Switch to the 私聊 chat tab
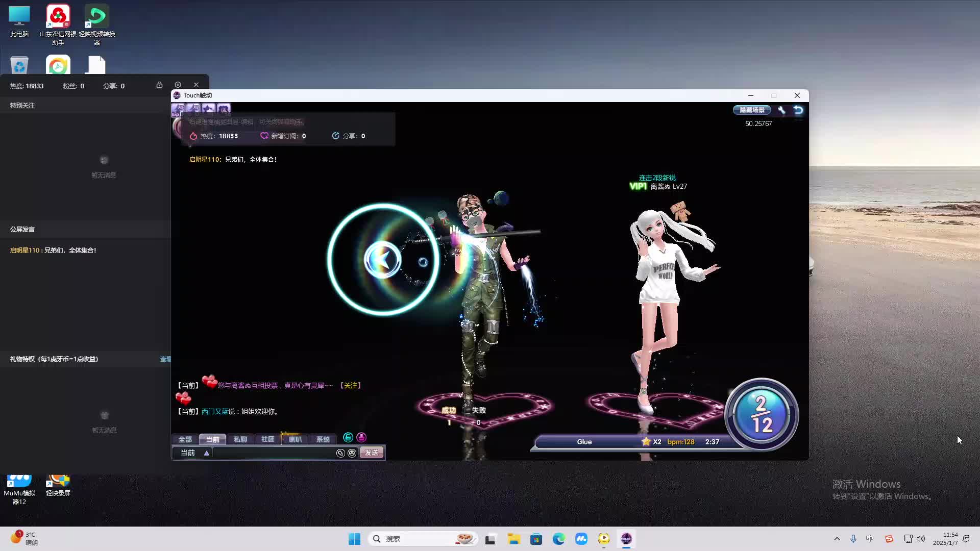Image resolution: width=980 pixels, height=551 pixels. pyautogui.click(x=240, y=439)
